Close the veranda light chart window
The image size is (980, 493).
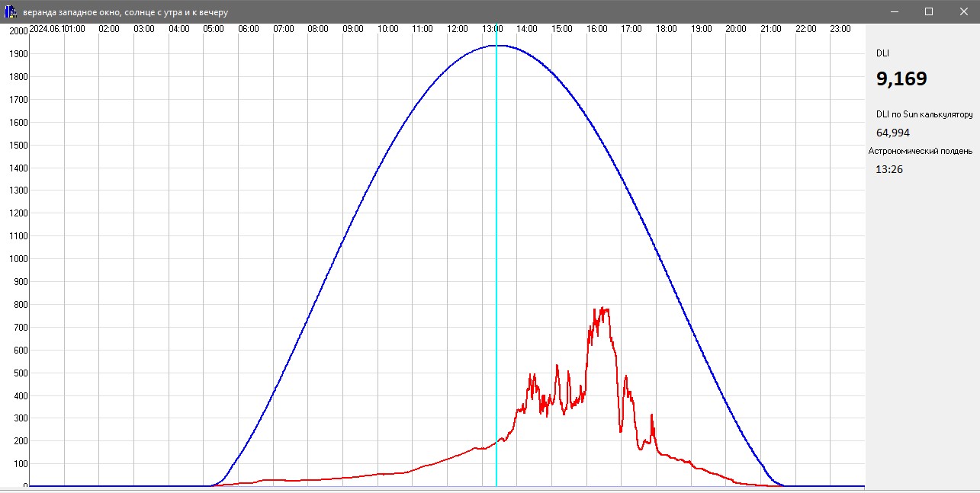(962, 11)
